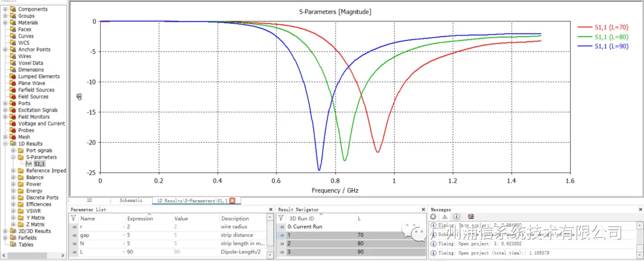Toggle warning messages filter icon
Image resolution: width=644 pixels, height=261 pixels.
coord(444,217)
